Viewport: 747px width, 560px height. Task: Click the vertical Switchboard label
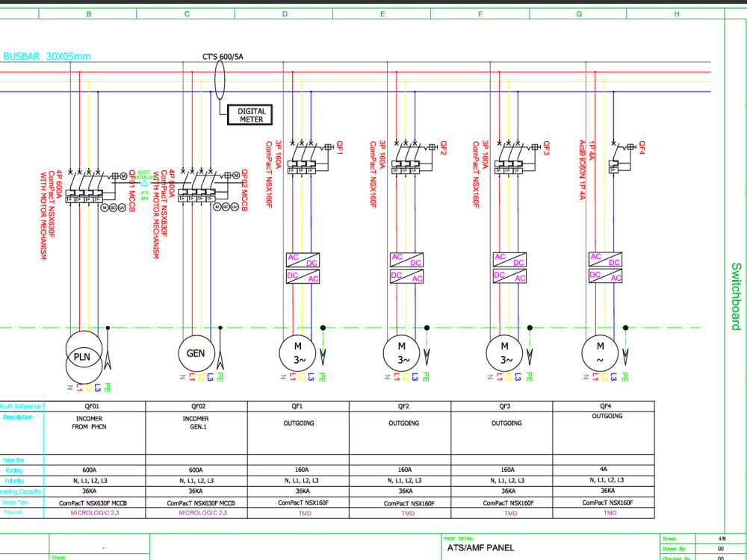736,296
